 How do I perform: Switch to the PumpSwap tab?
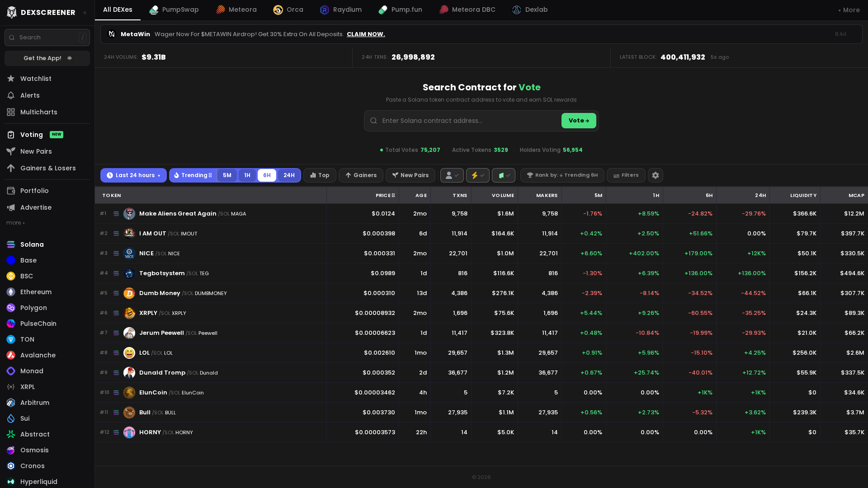tap(174, 10)
